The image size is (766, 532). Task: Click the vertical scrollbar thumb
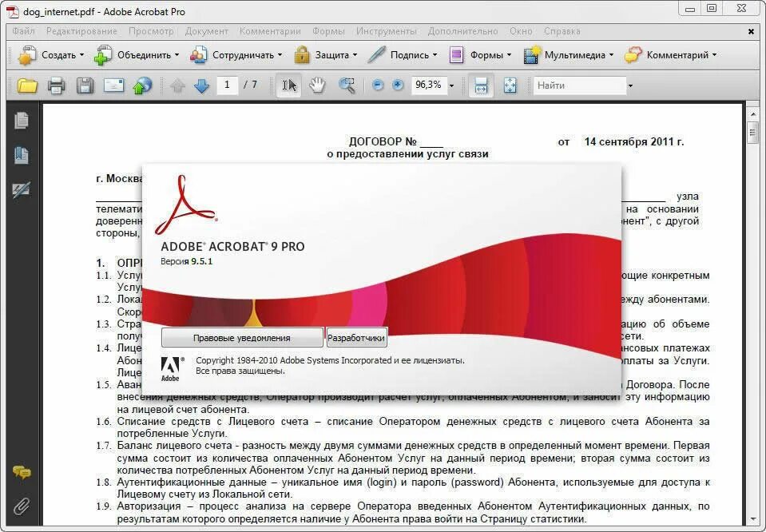pyautogui.click(x=752, y=133)
